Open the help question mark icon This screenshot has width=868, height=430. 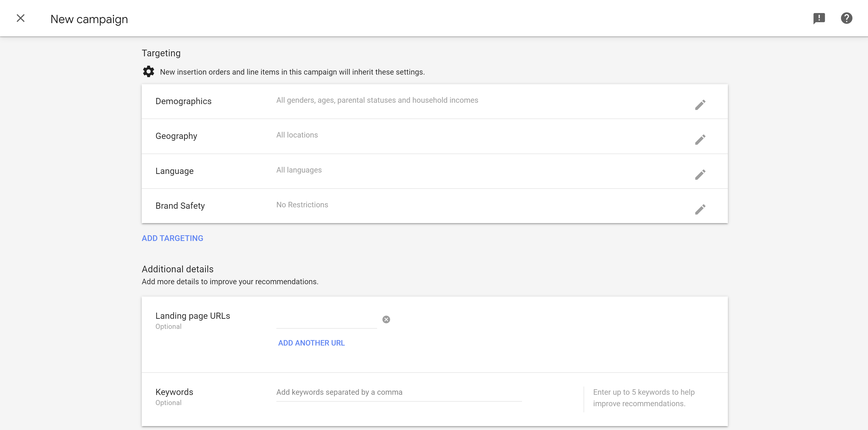click(846, 18)
